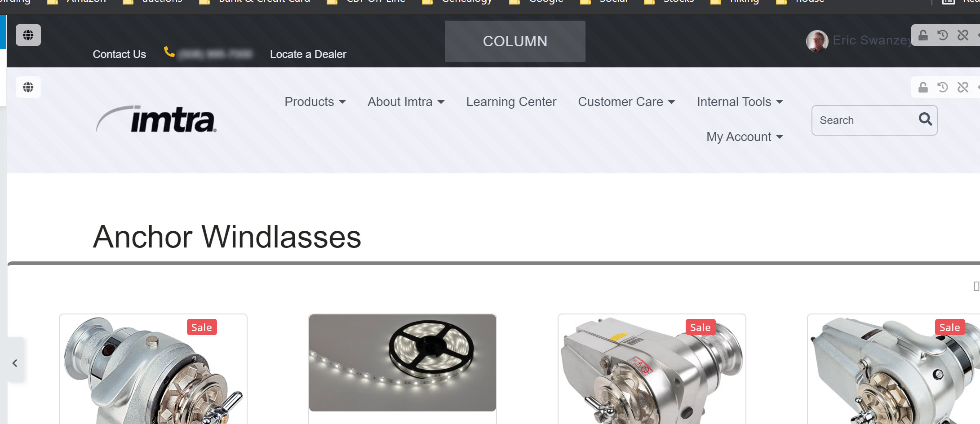Click the magnifier search icon
The height and width of the screenshot is (424, 980).
(x=925, y=119)
